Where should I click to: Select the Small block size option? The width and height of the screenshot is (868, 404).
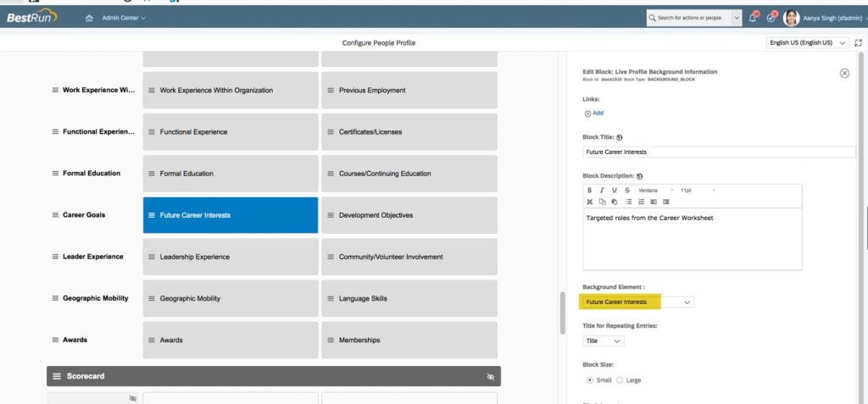point(590,380)
